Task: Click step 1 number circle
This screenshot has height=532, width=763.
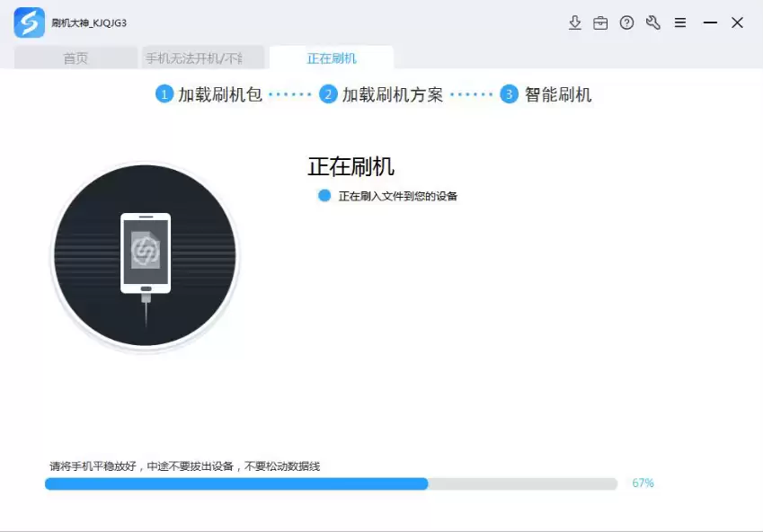Action: tap(164, 94)
